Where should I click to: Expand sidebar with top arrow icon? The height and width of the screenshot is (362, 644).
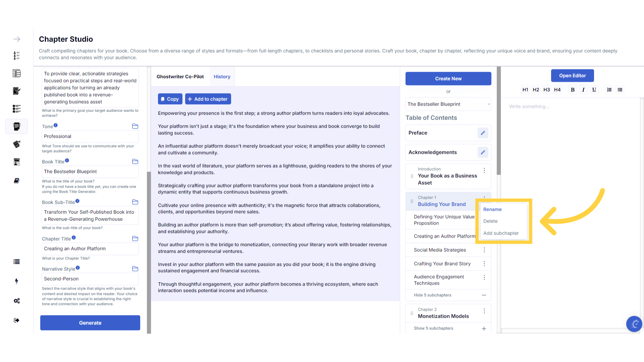tap(17, 39)
